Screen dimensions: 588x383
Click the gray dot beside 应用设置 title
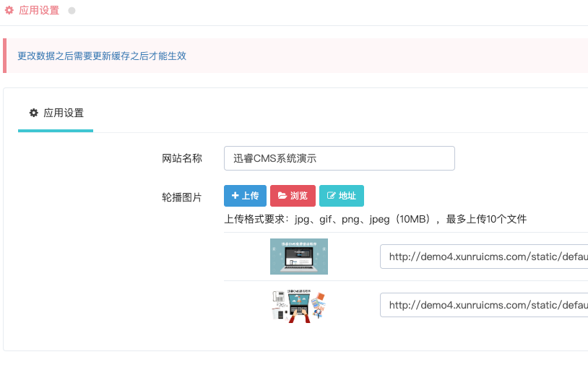72,11
